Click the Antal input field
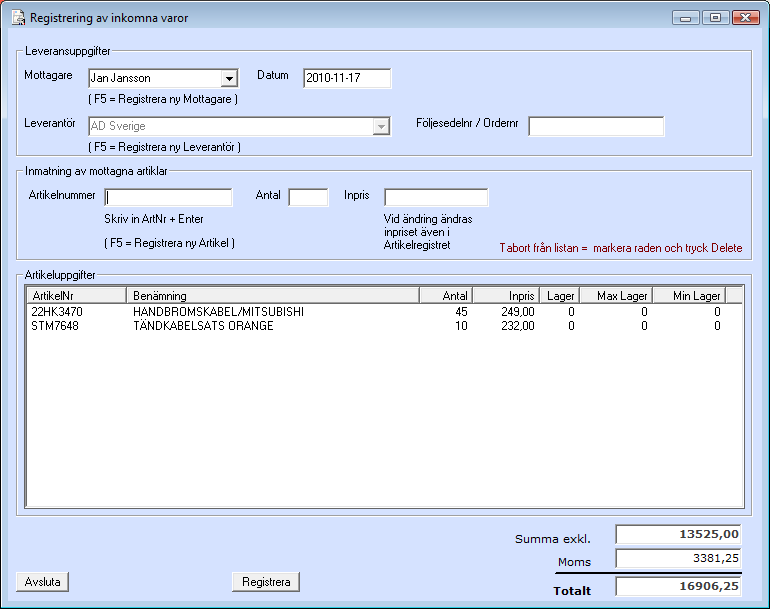 click(x=308, y=197)
